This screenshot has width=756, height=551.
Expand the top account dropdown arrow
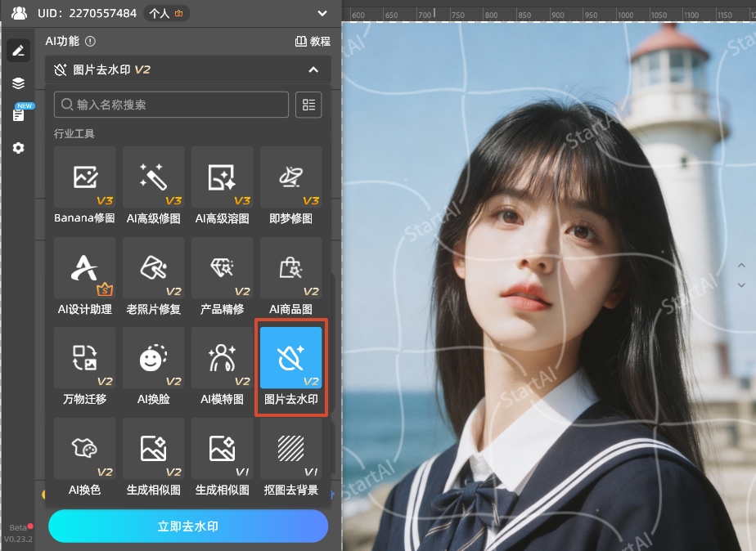tap(322, 13)
